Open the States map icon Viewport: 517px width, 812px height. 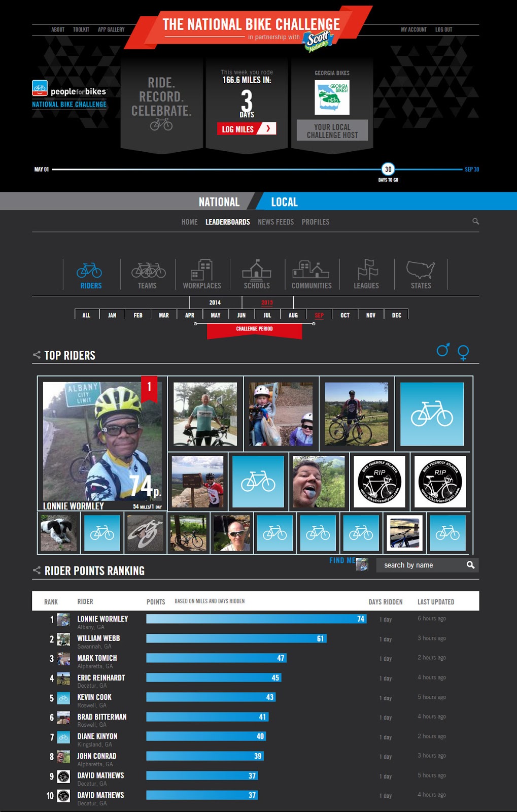421,269
